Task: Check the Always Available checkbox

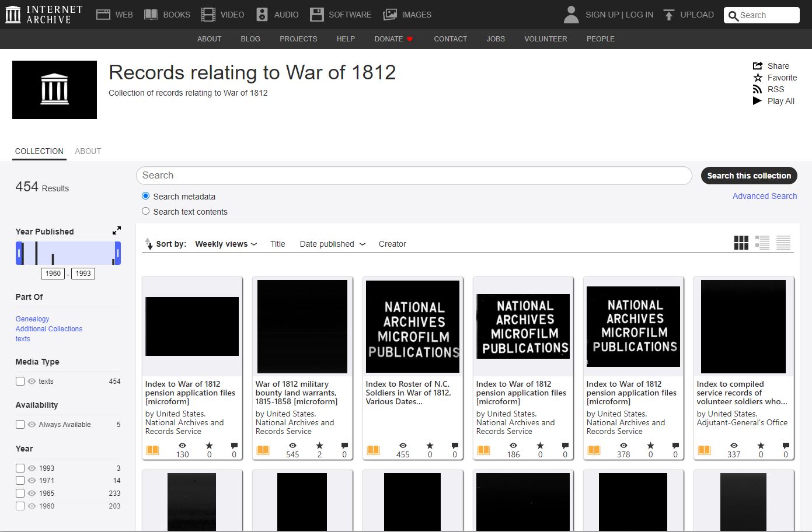Action: click(x=20, y=424)
